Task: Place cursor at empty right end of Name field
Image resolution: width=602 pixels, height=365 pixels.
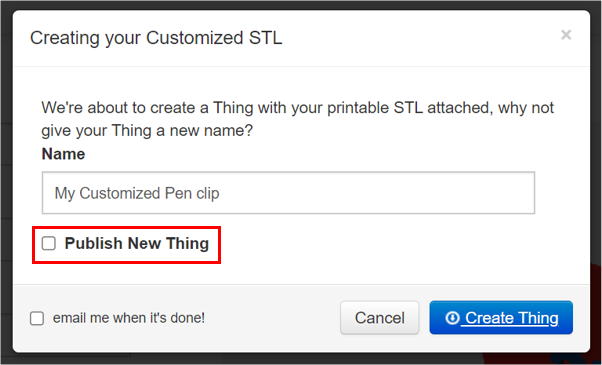Action: coord(384,193)
